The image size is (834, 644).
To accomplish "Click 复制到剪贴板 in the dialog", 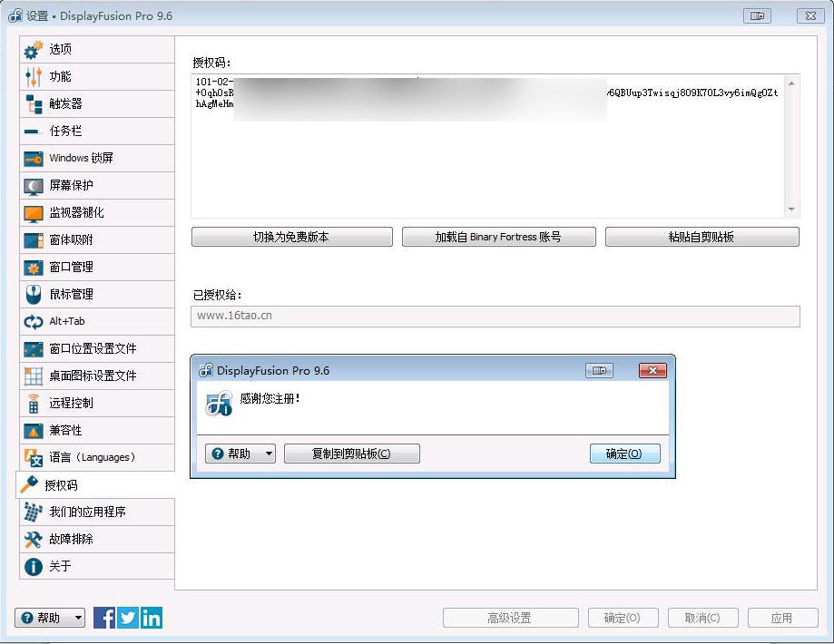I will click(x=351, y=454).
